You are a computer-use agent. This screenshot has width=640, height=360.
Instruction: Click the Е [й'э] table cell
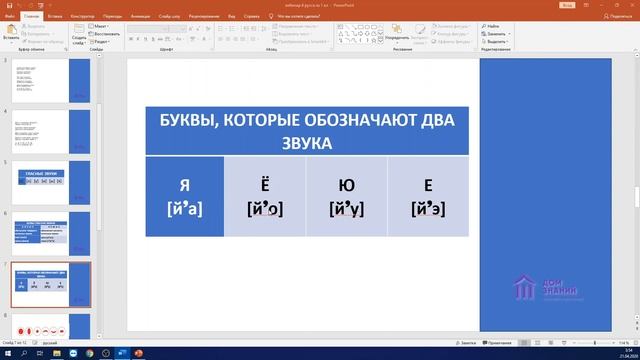428,196
